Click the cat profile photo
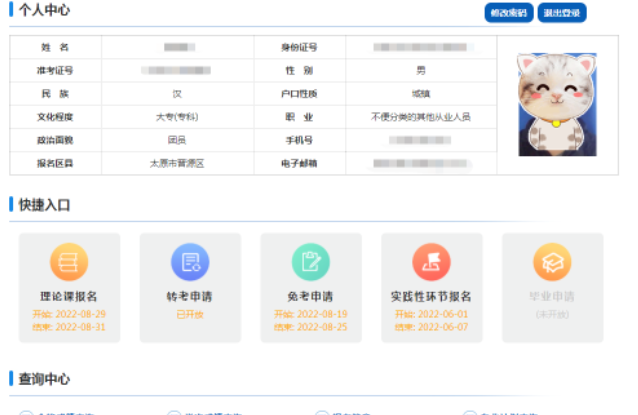638x415 pixels. point(557,105)
